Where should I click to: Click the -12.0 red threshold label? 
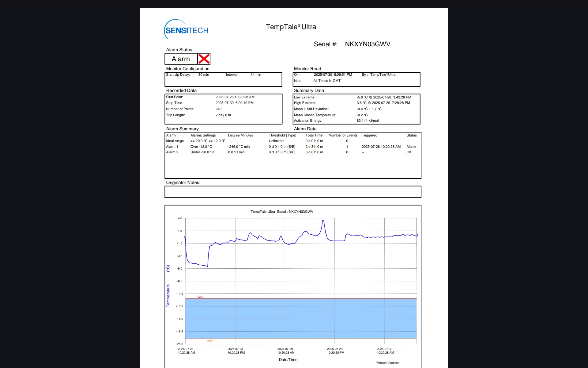(199, 297)
